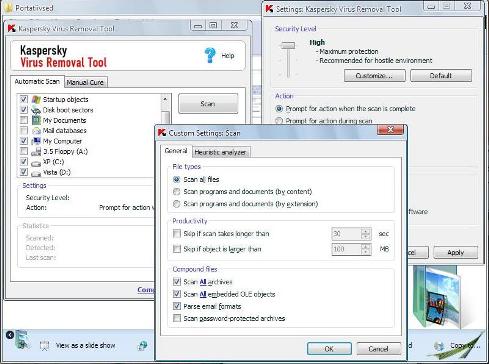Click the 3.5 Floppy drive icon
The height and width of the screenshot is (364, 489).
click(36, 152)
